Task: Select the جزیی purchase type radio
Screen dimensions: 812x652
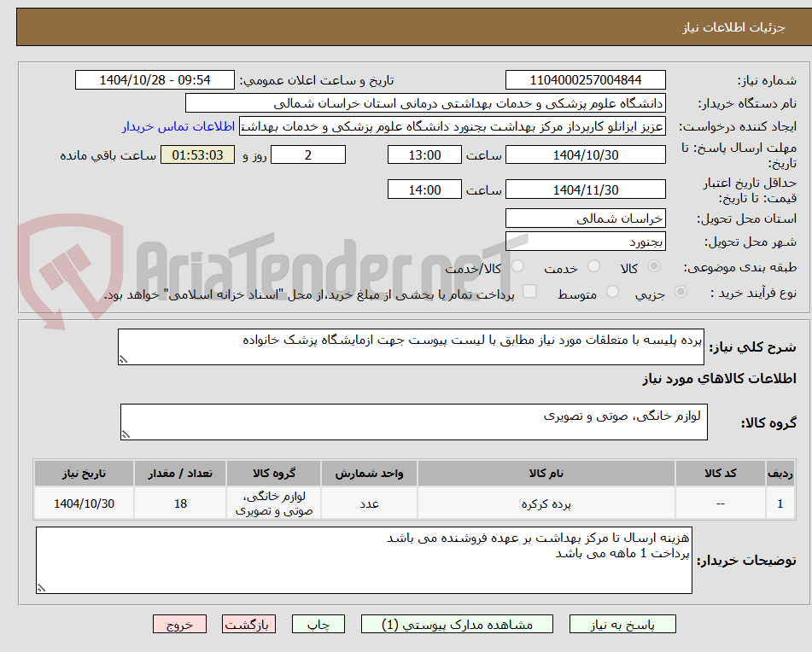Action: click(x=681, y=292)
